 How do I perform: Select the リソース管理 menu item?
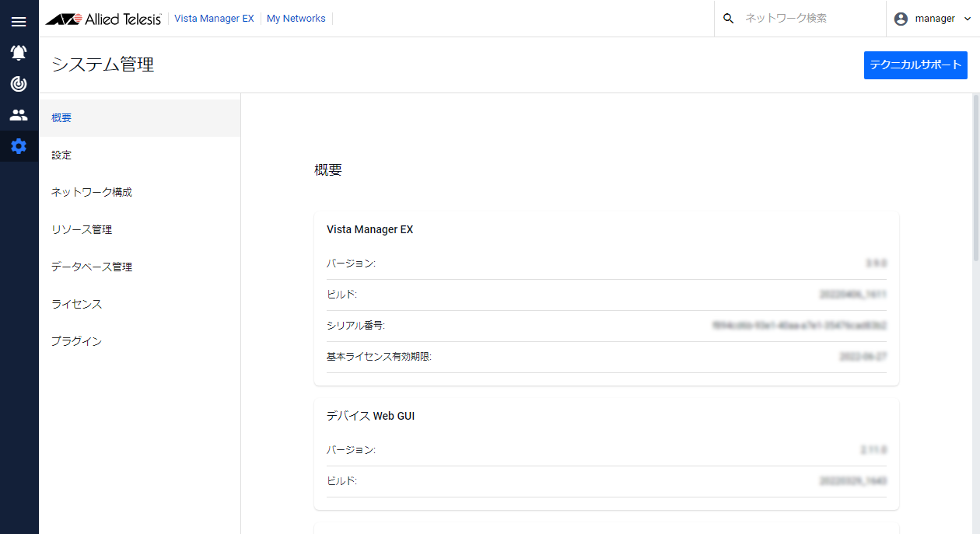coord(80,229)
